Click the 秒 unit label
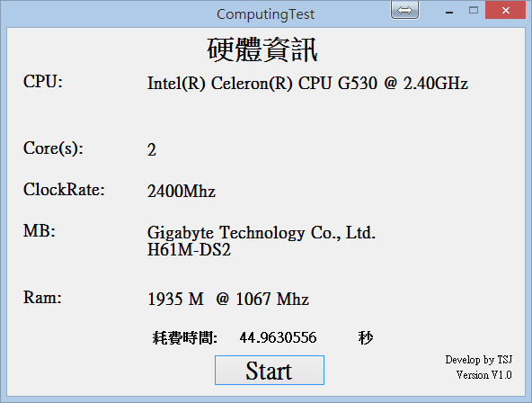Viewport: 532px width, 403px height. click(366, 338)
